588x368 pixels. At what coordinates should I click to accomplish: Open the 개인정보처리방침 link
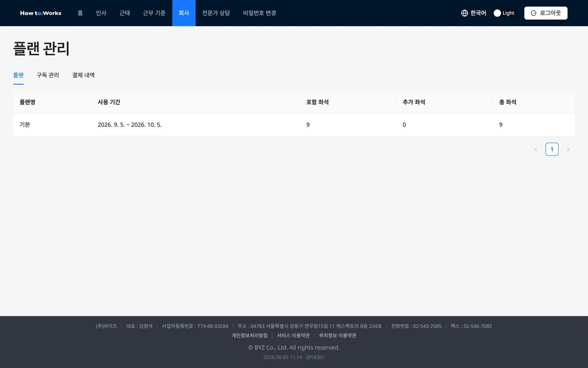click(x=250, y=336)
